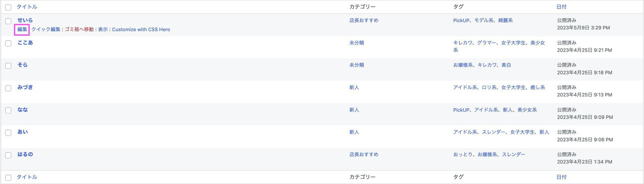This screenshot has width=644, height=184.
Task: Check the みづき row checkbox
Action: [8, 88]
